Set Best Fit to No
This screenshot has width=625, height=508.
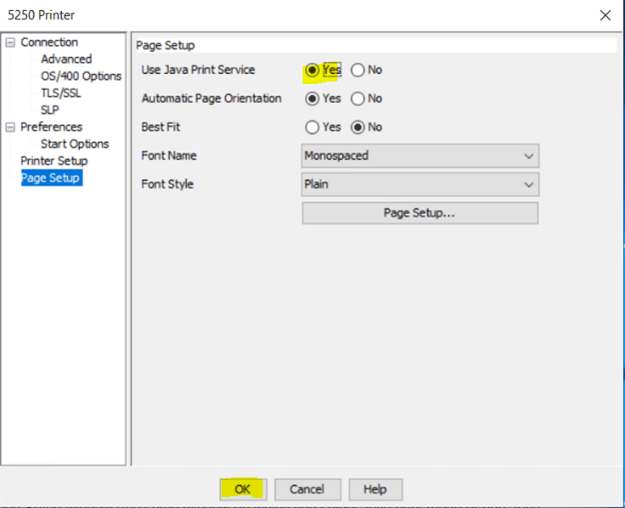click(x=358, y=127)
